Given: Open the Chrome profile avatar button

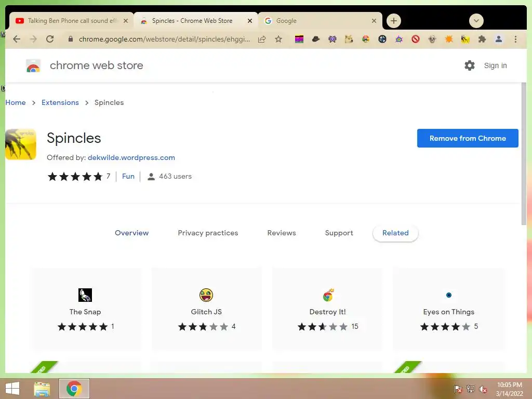Looking at the screenshot, I should click(x=499, y=39).
